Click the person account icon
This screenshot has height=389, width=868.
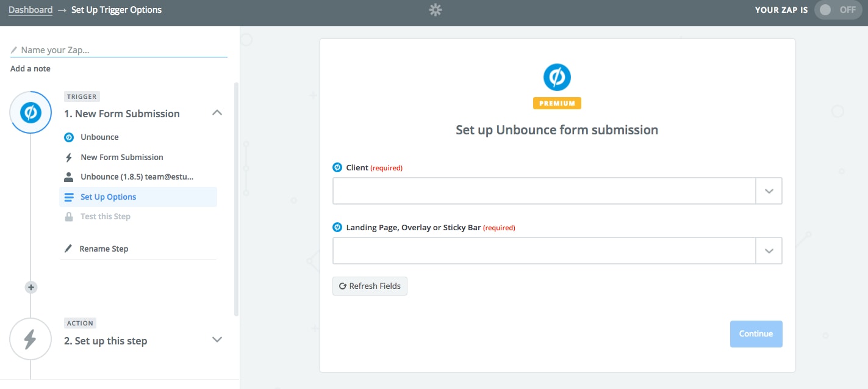coord(69,176)
